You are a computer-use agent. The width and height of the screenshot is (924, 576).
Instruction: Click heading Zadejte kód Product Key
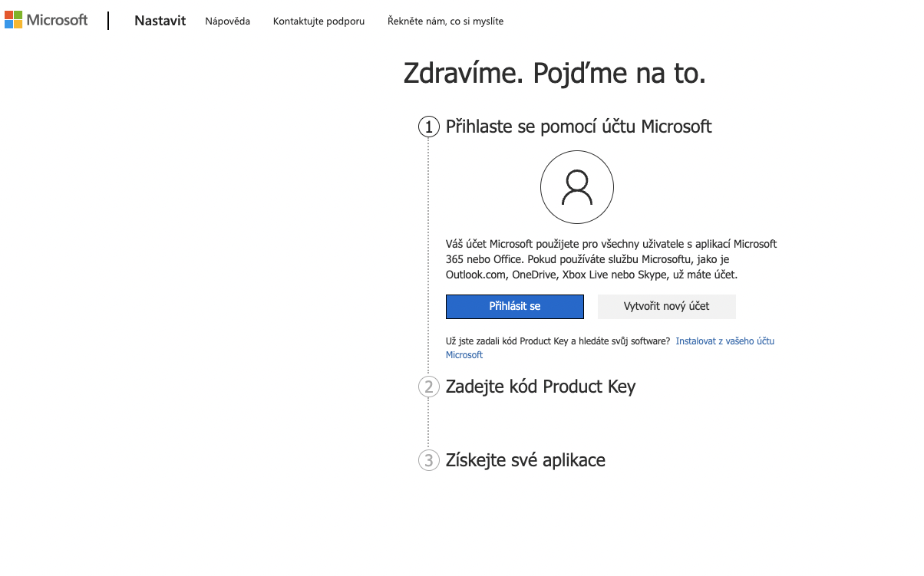[x=541, y=387]
